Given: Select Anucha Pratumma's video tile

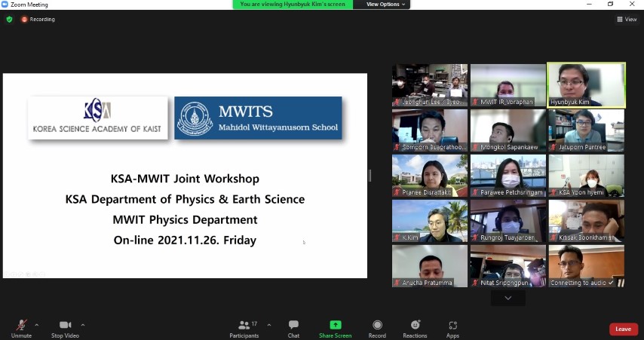Looking at the screenshot, I should click(430, 266).
